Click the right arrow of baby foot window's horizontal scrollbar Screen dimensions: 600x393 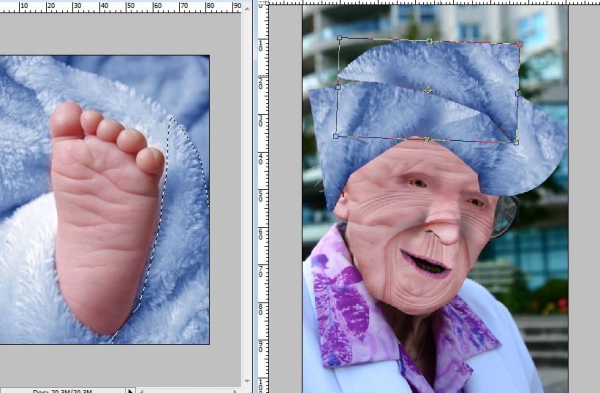pyautogui.click(x=235, y=391)
